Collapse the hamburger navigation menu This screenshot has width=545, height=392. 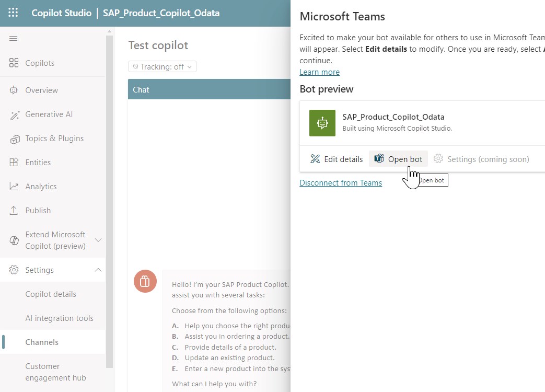point(13,38)
